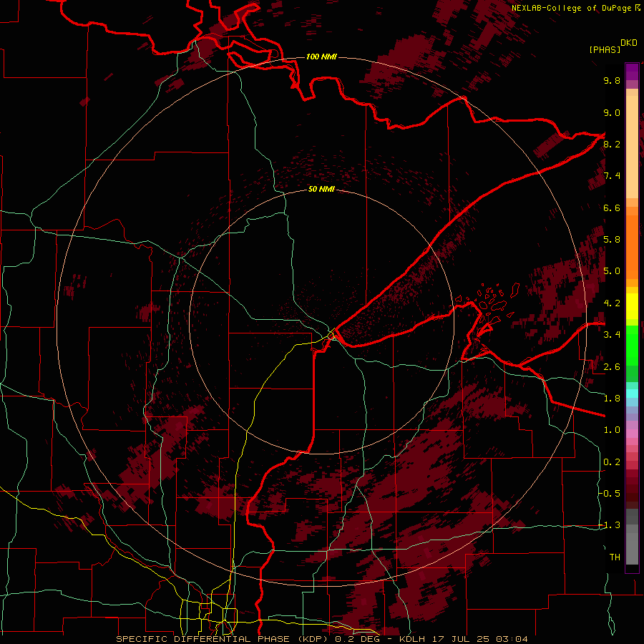Image resolution: width=644 pixels, height=644 pixels.
Task: Click the 17 JUL 25 date
Action: (460, 639)
